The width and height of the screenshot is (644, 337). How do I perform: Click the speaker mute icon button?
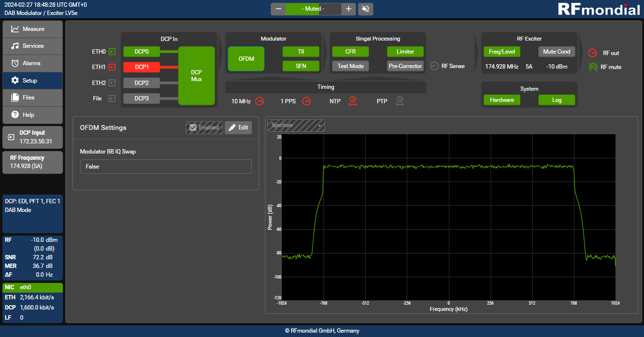pyautogui.click(x=366, y=9)
